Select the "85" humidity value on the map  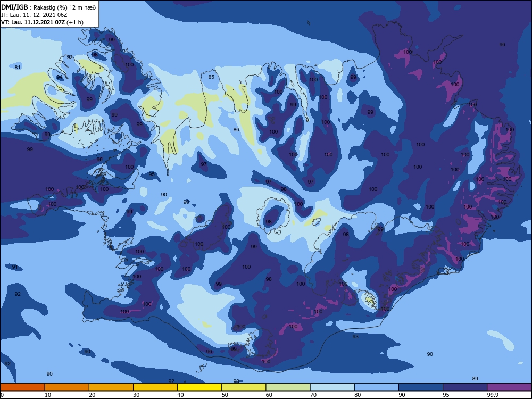(x=211, y=77)
